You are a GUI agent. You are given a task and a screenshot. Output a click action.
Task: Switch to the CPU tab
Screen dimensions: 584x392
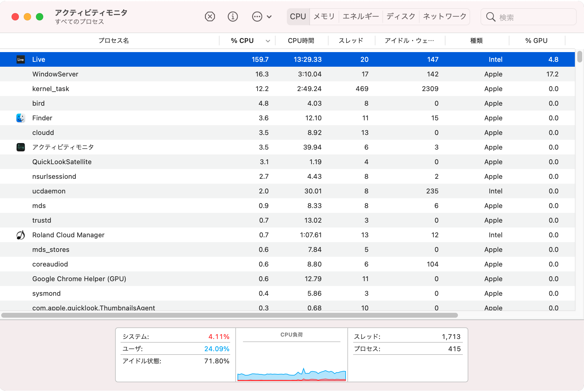coord(298,16)
